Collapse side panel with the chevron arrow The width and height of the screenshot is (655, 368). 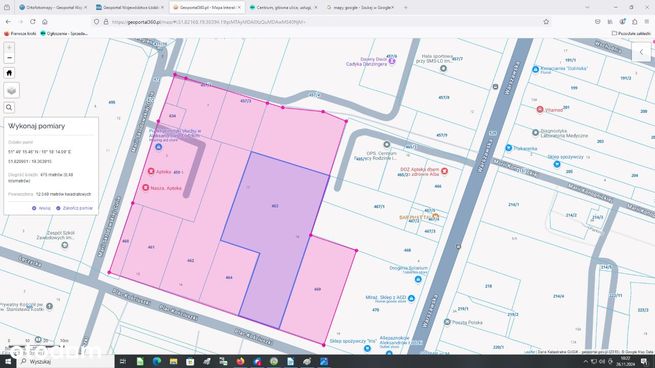pyautogui.click(x=641, y=52)
